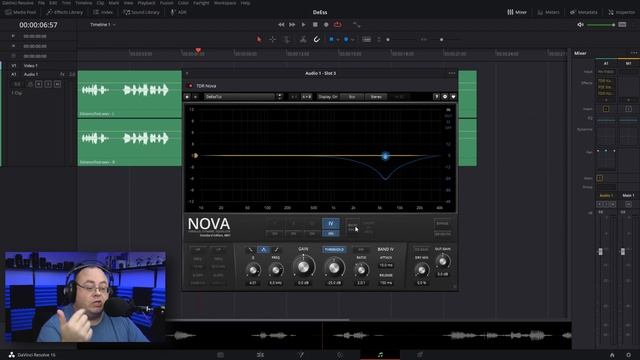Open the ADR panel
The height and width of the screenshot is (360, 640).
point(178,12)
